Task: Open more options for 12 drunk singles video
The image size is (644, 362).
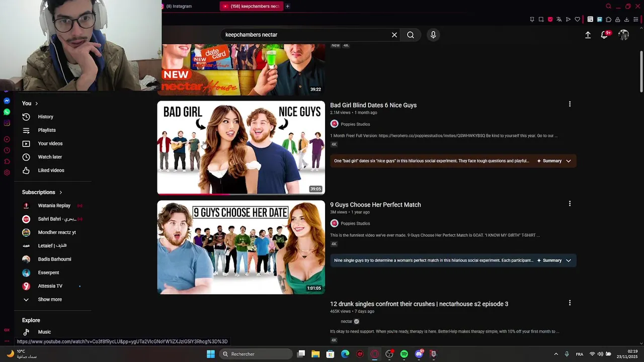Action: pos(570,303)
